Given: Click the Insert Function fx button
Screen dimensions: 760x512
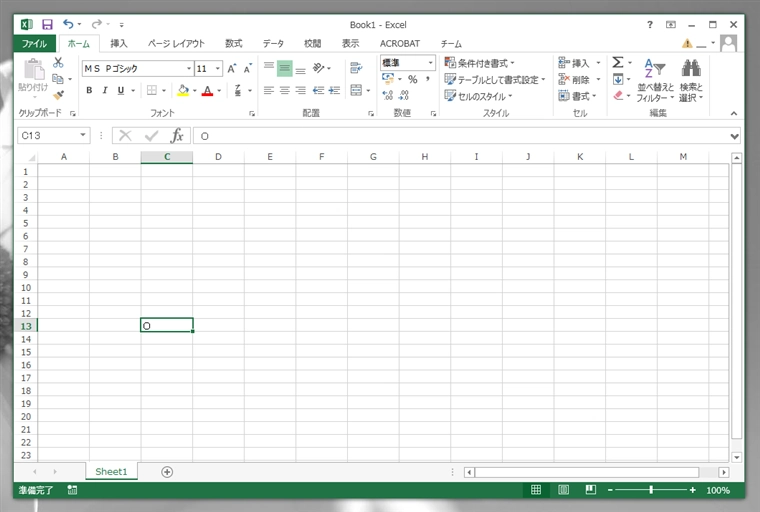Looking at the screenshot, I should pyautogui.click(x=177, y=136).
